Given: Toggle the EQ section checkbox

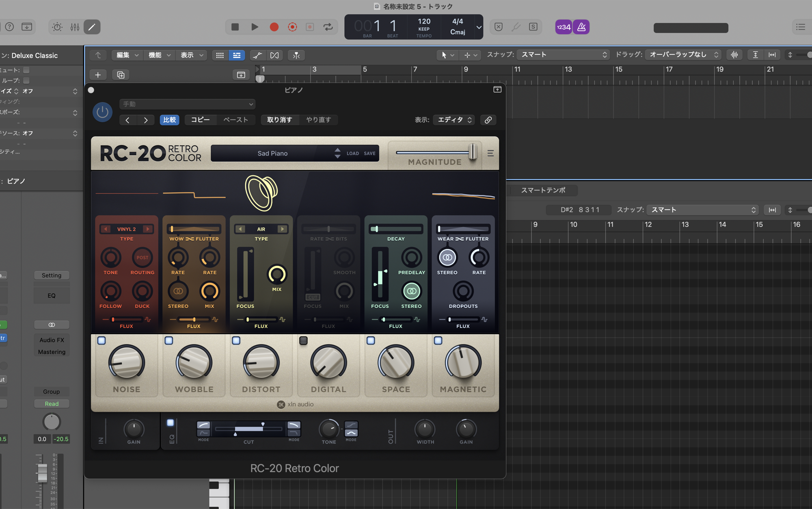Looking at the screenshot, I should pos(171,423).
